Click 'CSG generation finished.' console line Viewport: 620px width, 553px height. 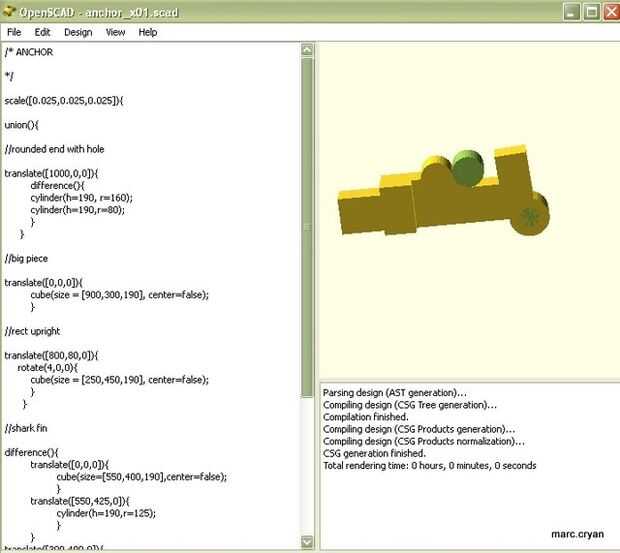click(374, 453)
